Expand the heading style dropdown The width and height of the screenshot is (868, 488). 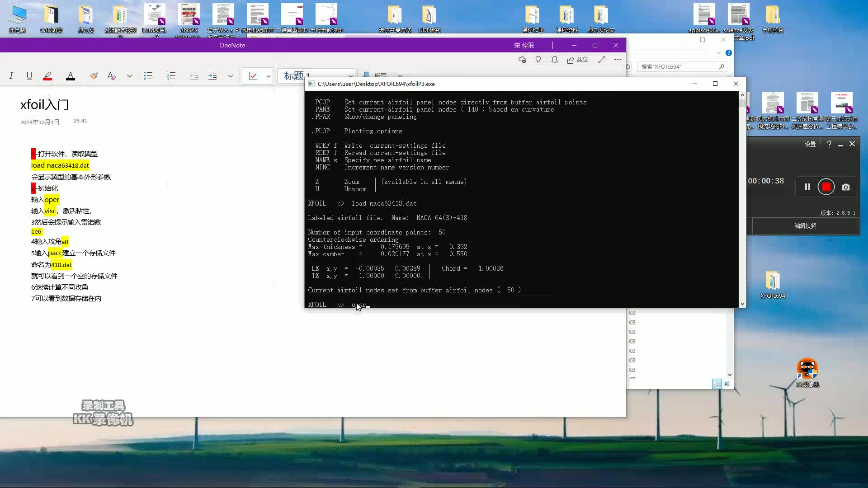350,76
